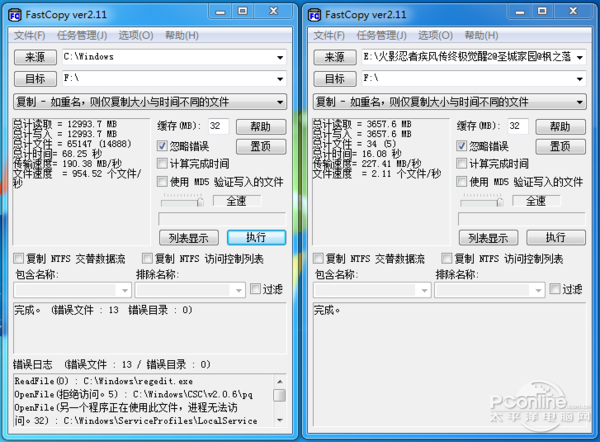Maximize the right FastCopy window
The image size is (600, 442).
pyautogui.click(x=542, y=11)
